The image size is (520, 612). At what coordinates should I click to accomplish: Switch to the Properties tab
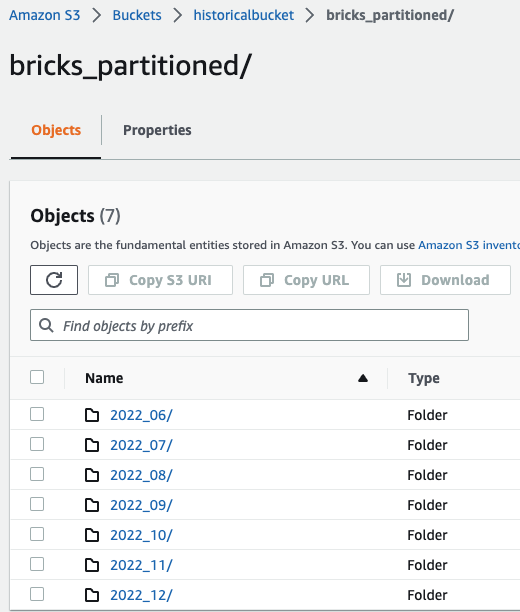(157, 130)
